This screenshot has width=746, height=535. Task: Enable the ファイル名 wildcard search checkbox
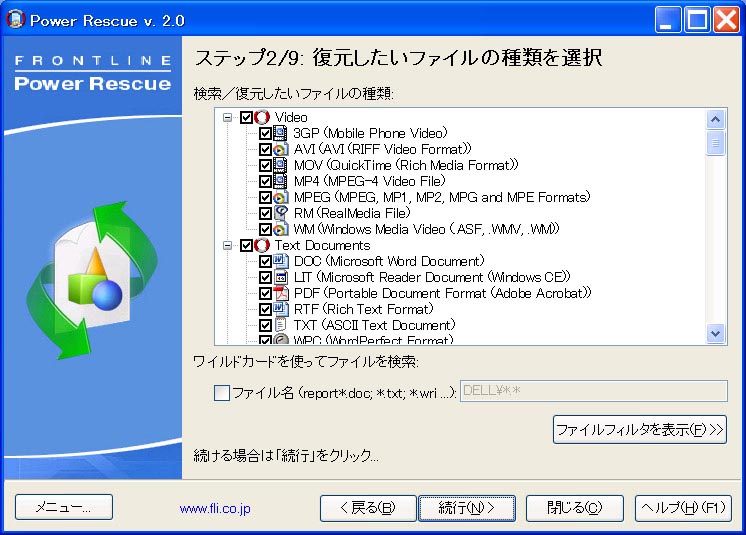point(222,393)
